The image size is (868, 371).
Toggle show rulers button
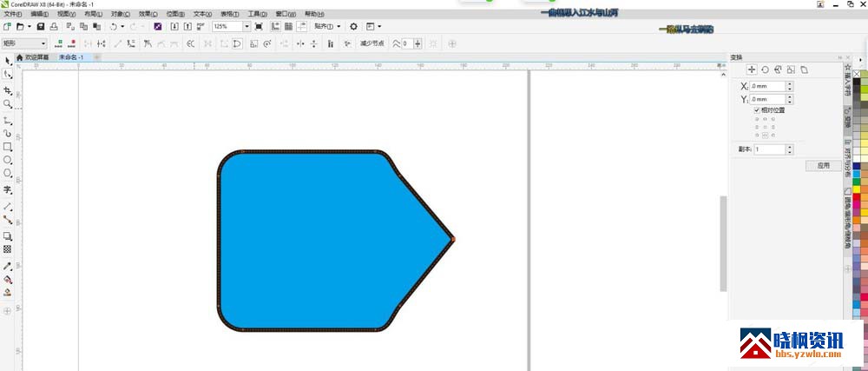coord(275,26)
